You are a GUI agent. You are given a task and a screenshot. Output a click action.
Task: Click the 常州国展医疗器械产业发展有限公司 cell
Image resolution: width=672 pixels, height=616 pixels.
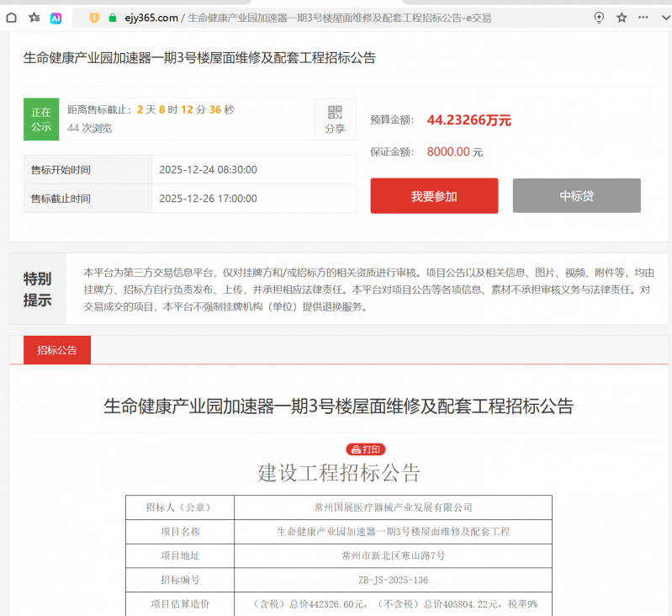point(393,507)
